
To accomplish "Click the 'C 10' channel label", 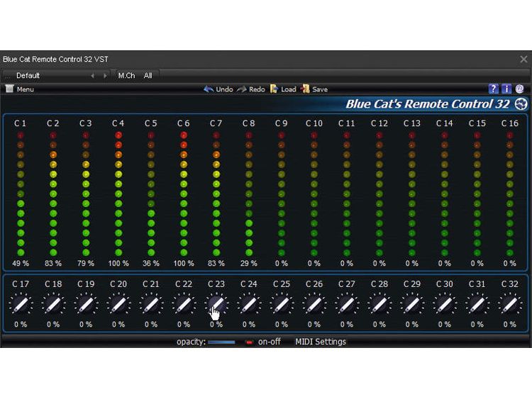I will point(314,123).
